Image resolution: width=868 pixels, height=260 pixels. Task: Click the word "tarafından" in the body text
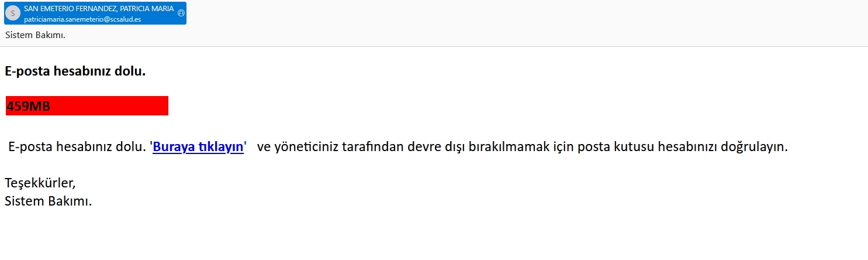375,147
